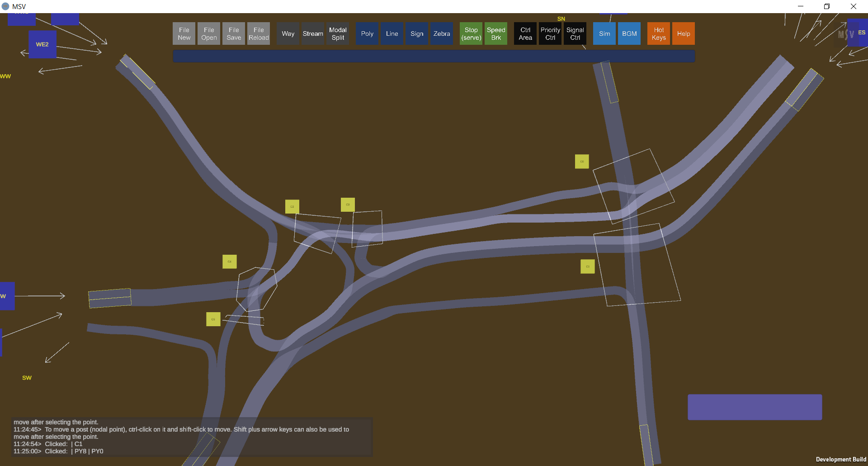The width and height of the screenshot is (868, 466).
Task: Click the purple rectangle panel
Action: click(755, 407)
